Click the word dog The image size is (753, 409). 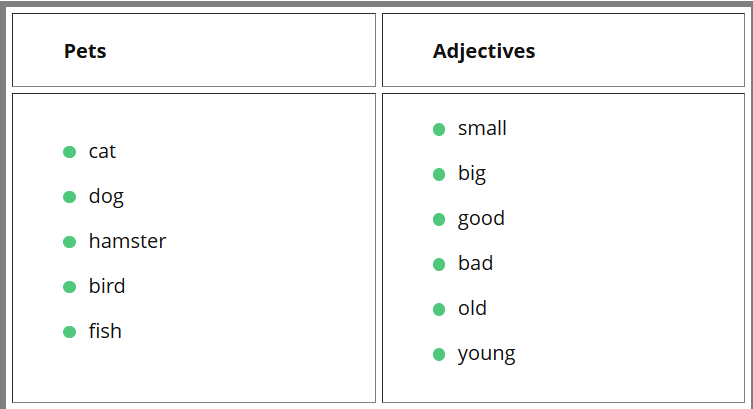(106, 197)
